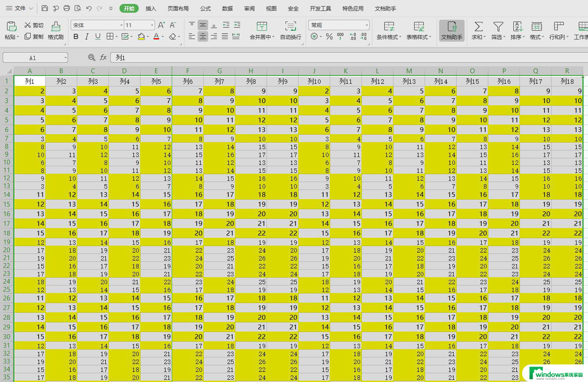
Task: Click Increase Decimal icon
Action: point(353,36)
